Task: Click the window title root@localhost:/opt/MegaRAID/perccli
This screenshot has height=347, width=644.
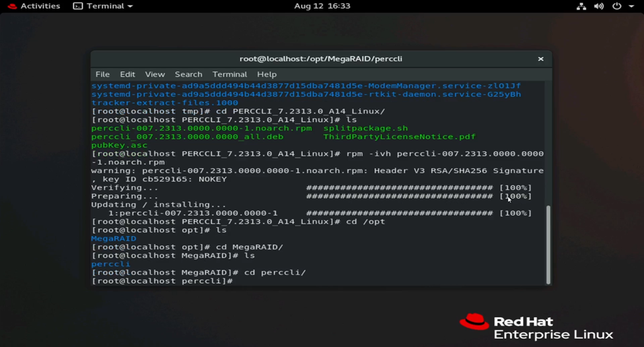Action: point(321,59)
